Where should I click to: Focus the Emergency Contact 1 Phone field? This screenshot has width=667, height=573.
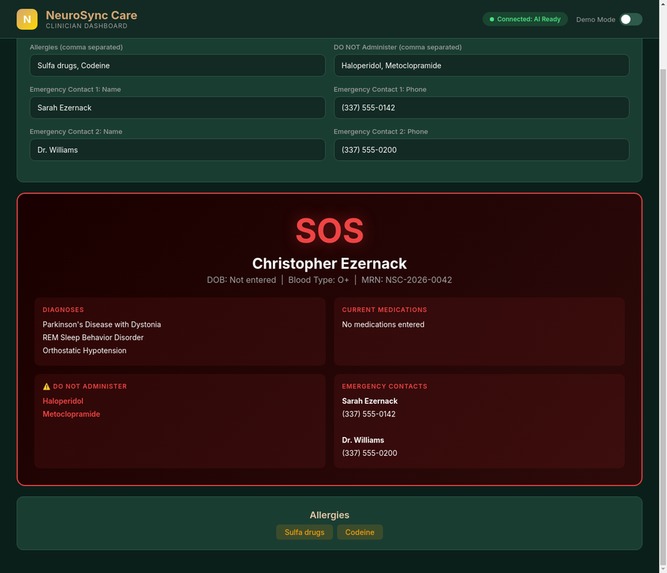point(481,108)
